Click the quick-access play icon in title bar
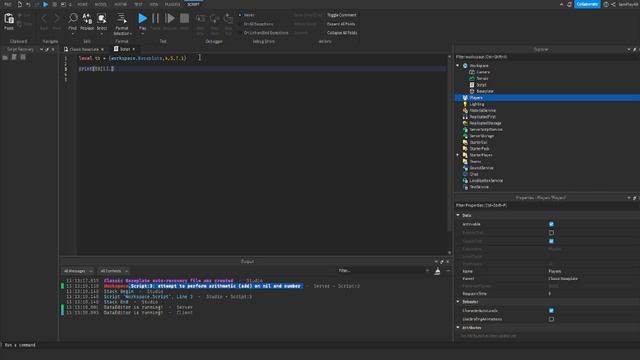This screenshot has width=640, height=360. click(46, 4)
